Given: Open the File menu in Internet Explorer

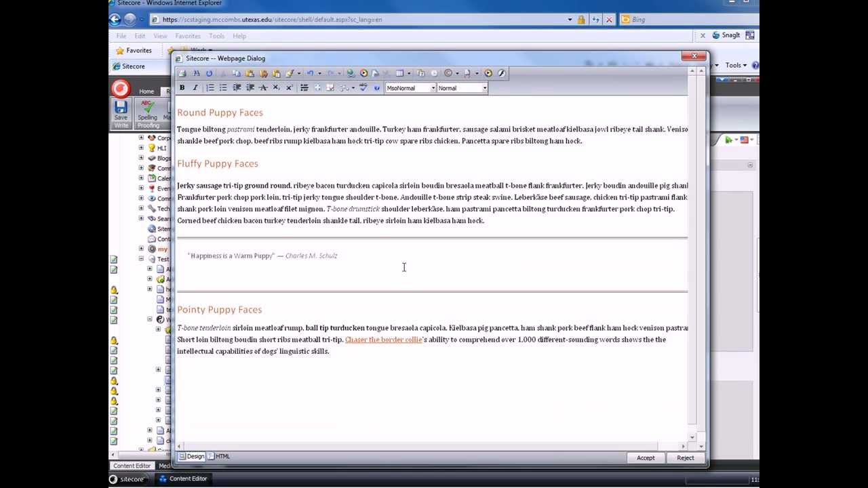Looking at the screenshot, I should coord(121,36).
